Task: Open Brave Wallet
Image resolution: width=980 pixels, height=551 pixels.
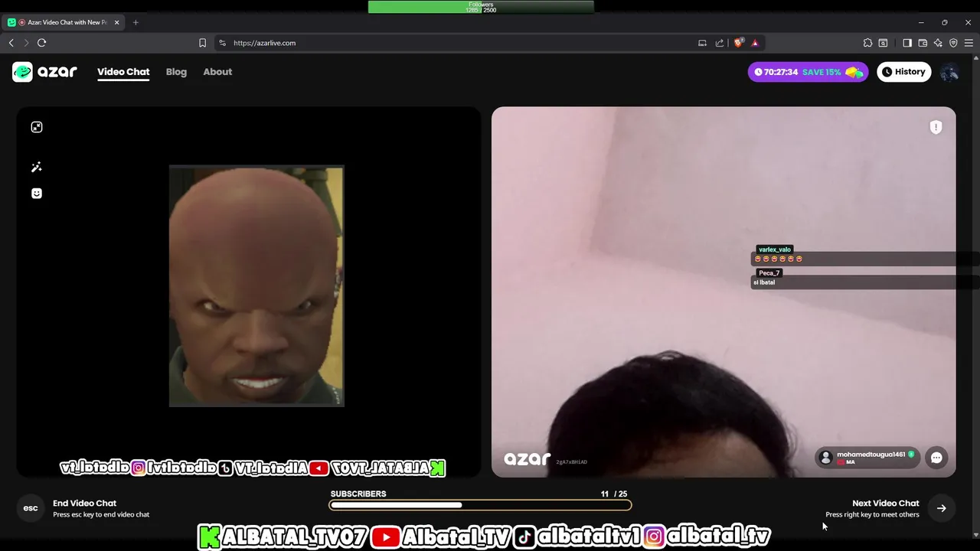Action: tap(923, 43)
